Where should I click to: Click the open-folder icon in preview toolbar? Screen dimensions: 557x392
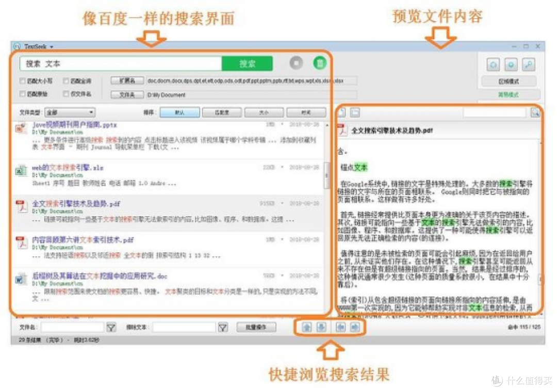355,112
